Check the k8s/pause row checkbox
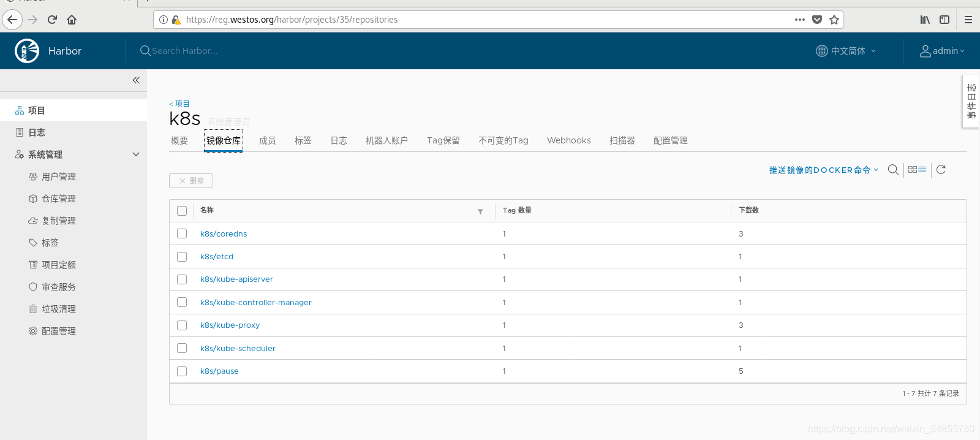980x440 pixels. tap(182, 371)
